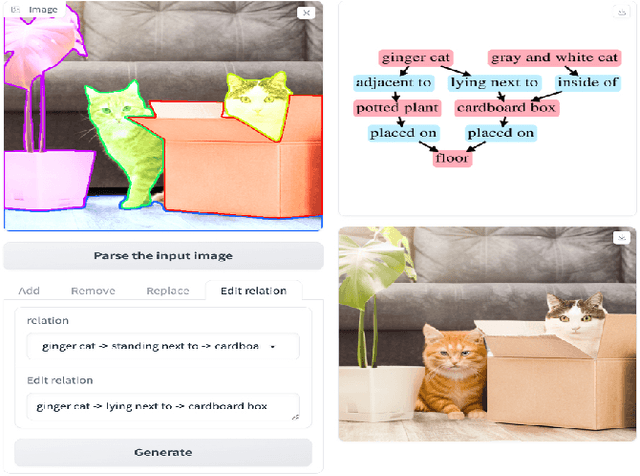Image resolution: width=640 pixels, height=476 pixels.
Task: Open the relation dropdown arrow
Action: pyautogui.click(x=273, y=347)
